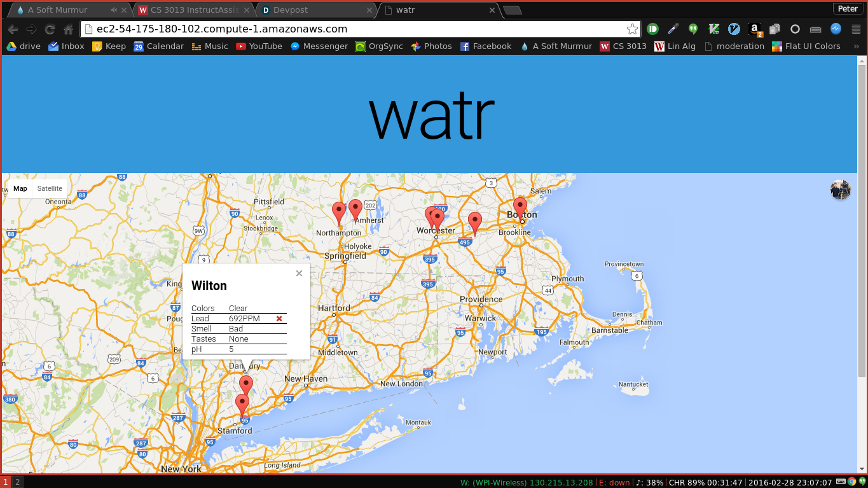This screenshot has height=488, width=868.
Task: Bookmark this page with the star
Action: [632, 29]
